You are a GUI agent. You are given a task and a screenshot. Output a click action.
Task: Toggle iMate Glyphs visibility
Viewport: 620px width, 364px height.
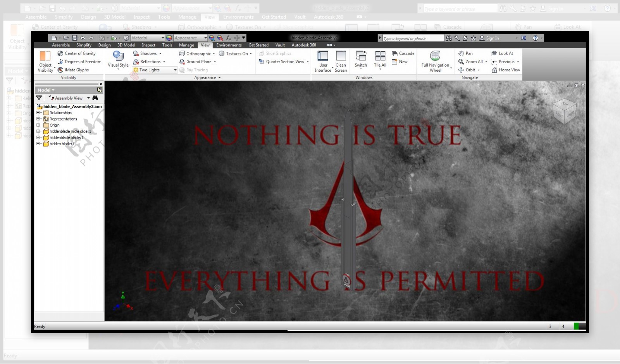click(73, 70)
